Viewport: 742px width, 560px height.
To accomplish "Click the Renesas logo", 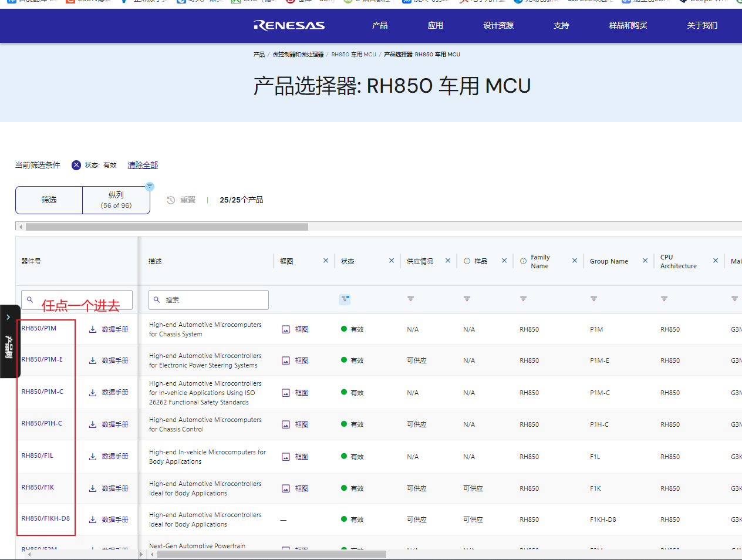I will (289, 25).
